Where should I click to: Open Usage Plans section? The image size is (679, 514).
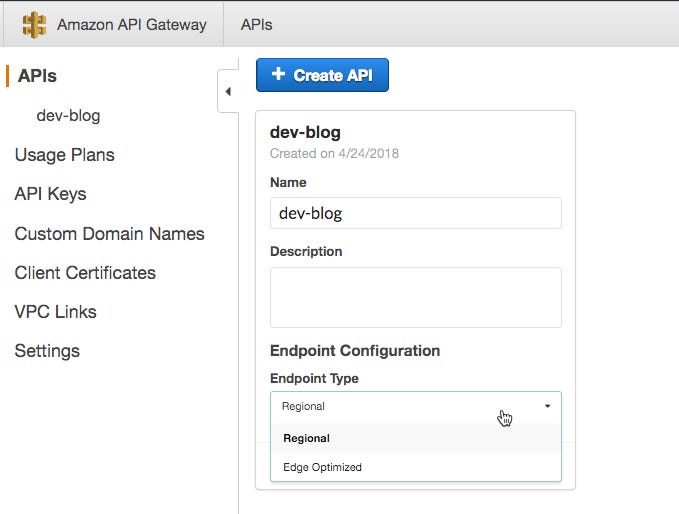[65, 155]
